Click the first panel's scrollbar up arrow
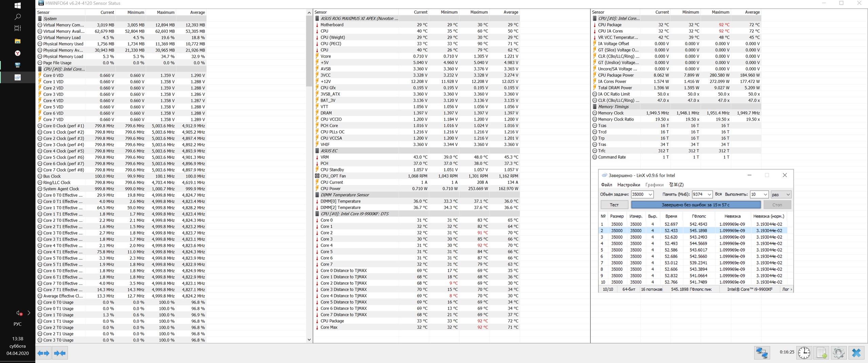Viewport: 868px width, 363px height. 309,13
